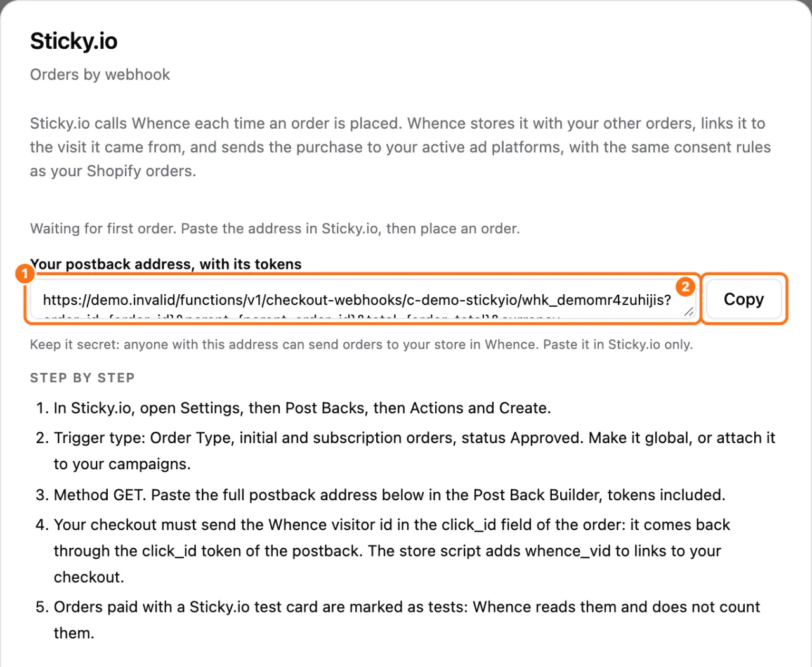Select the "Orders by webhook" subtitle
This screenshot has height=667, width=812.
coord(100,75)
